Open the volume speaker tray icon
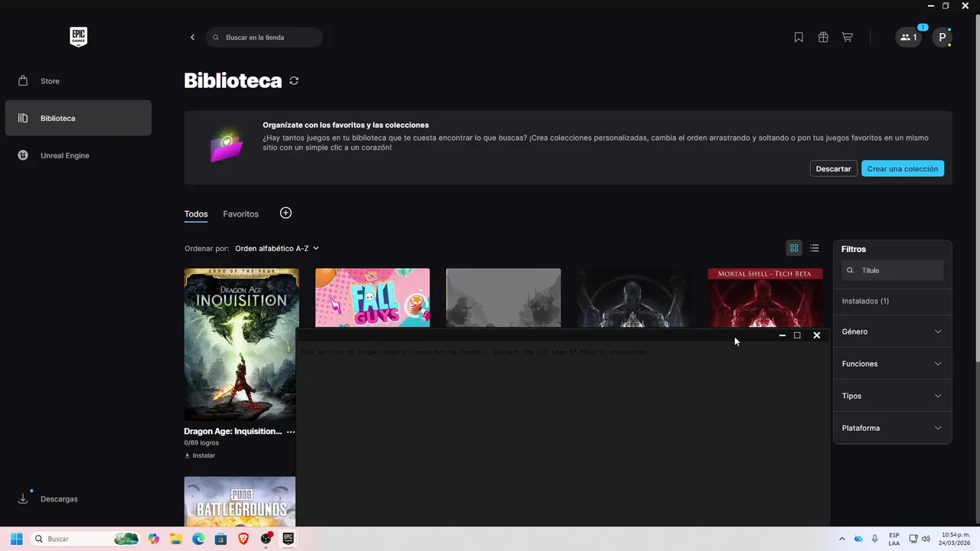Screen dimensions: 980x551 tap(926, 539)
